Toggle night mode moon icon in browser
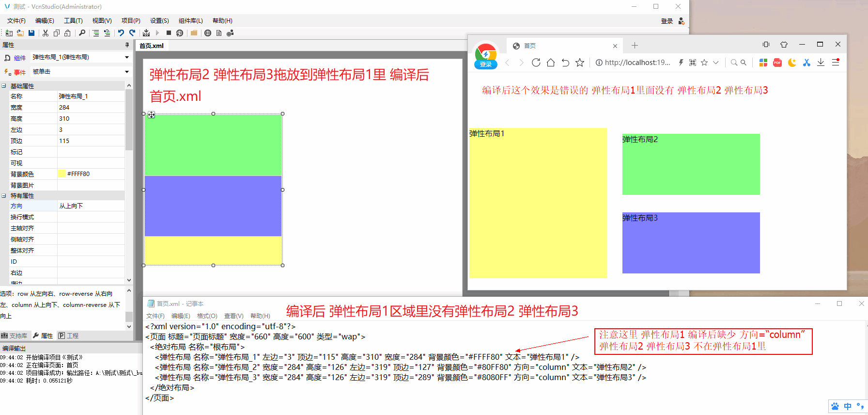This screenshot has height=415, width=868. 792,63
